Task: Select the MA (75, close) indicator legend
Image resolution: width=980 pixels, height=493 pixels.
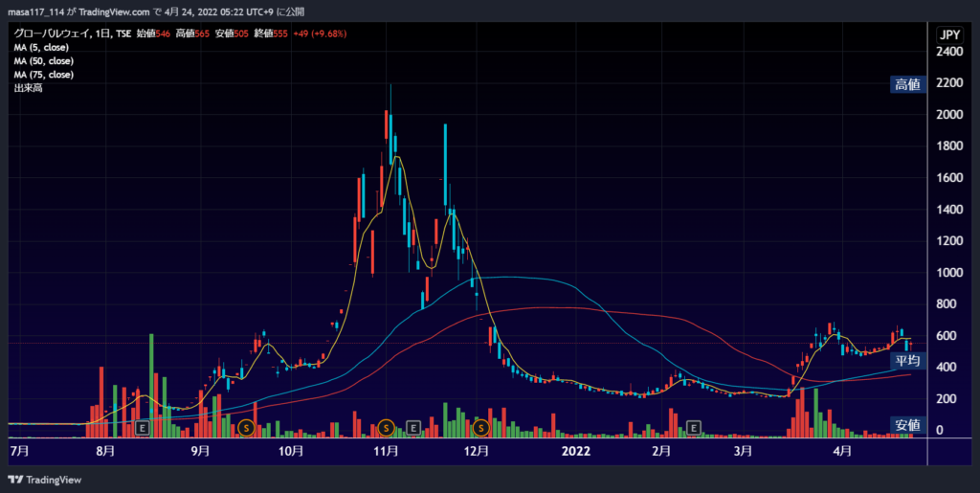Action: [44, 75]
